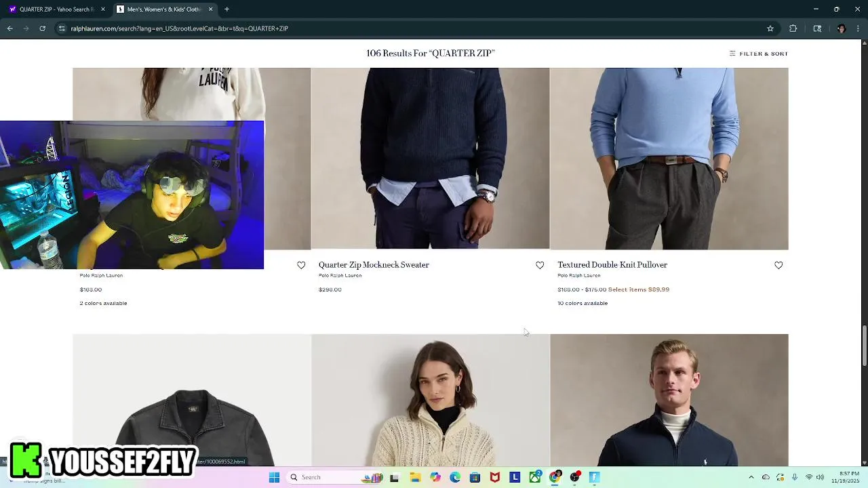Open the blue L app on the taskbar
The image size is (868, 488).
515,477
